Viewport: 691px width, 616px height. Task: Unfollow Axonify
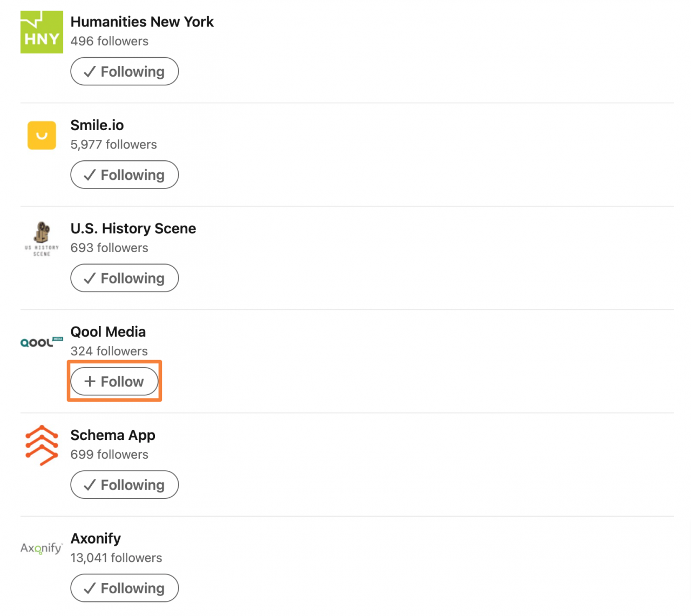[124, 588]
